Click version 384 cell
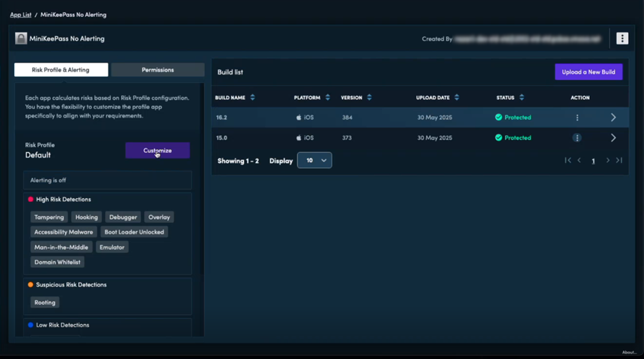The width and height of the screenshot is (644, 359). pyautogui.click(x=347, y=117)
